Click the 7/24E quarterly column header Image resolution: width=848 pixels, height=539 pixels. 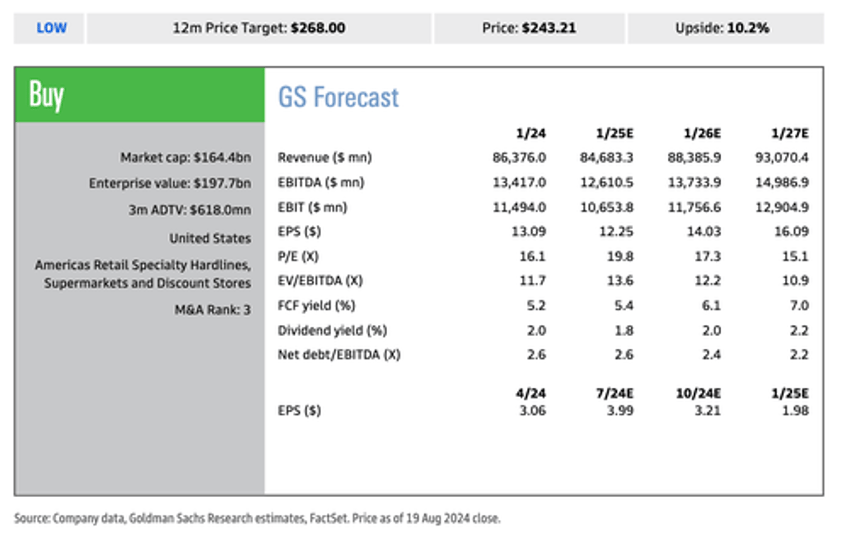pyautogui.click(x=614, y=393)
